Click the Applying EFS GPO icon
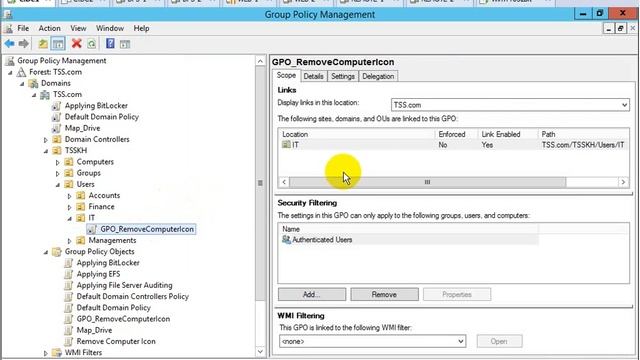Viewport: 640px width, 360px height. (x=69, y=274)
